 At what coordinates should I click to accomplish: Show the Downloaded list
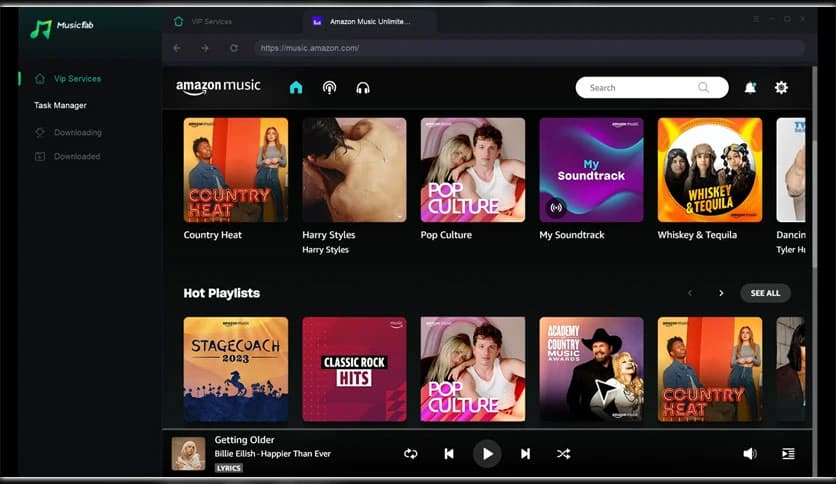click(67, 156)
